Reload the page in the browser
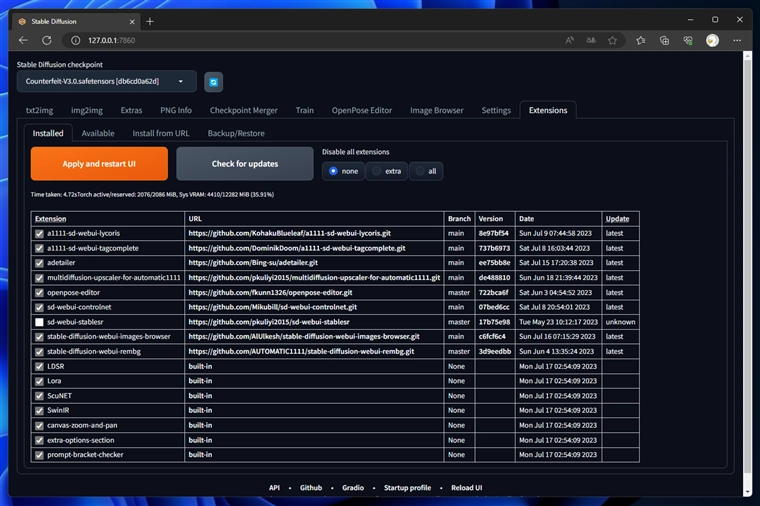The height and width of the screenshot is (506, 760). pyautogui.click(x=47, y=40)
